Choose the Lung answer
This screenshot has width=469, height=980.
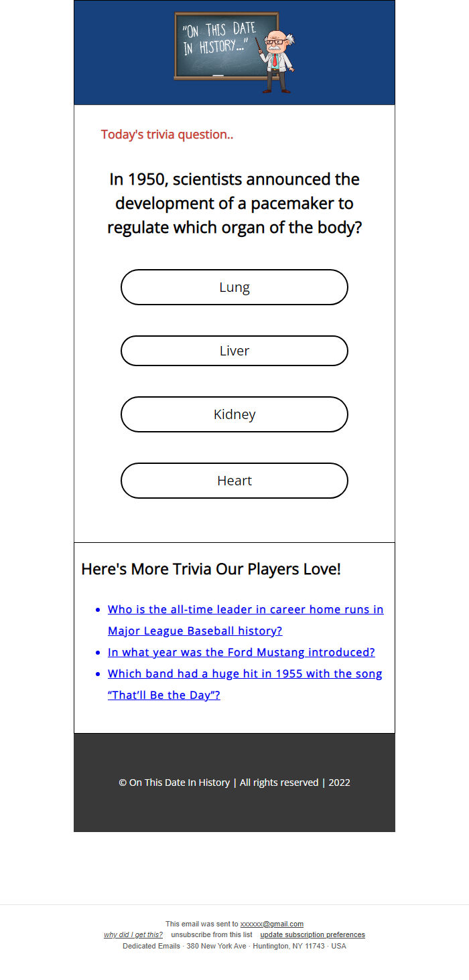coord(234,287)
